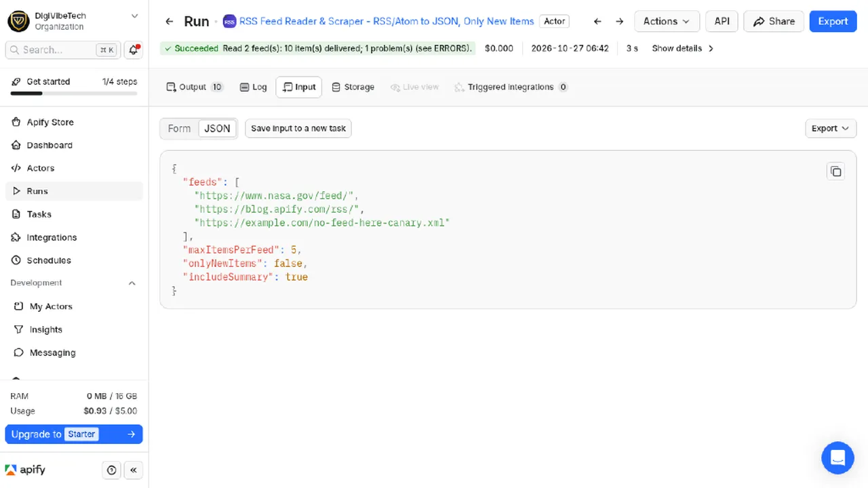Open the RSS Feed Reader & Scraper link
This screenshot has width=868, height=488.
[387, 21]
